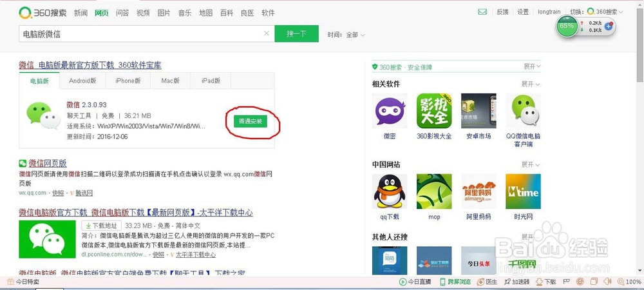The height and width of the screenshot is (290, 644).
Task: Open the 医生 tool in status bar
Action: (488, 282)
